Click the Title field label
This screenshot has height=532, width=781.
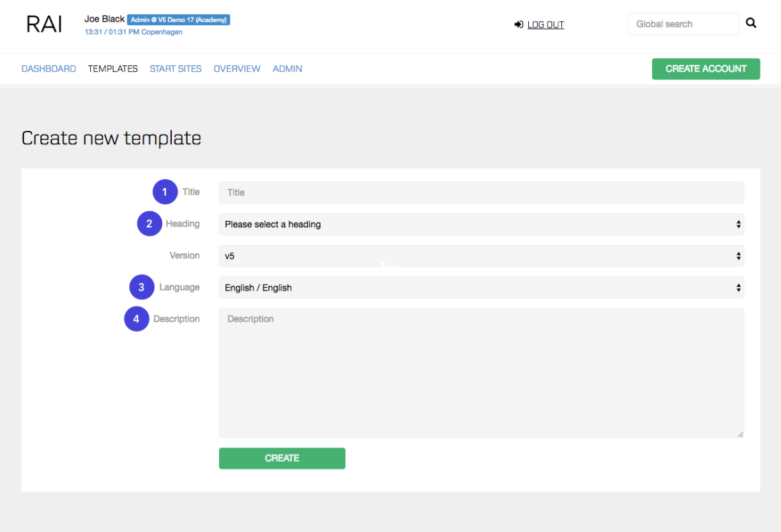[x=191, y=192]
